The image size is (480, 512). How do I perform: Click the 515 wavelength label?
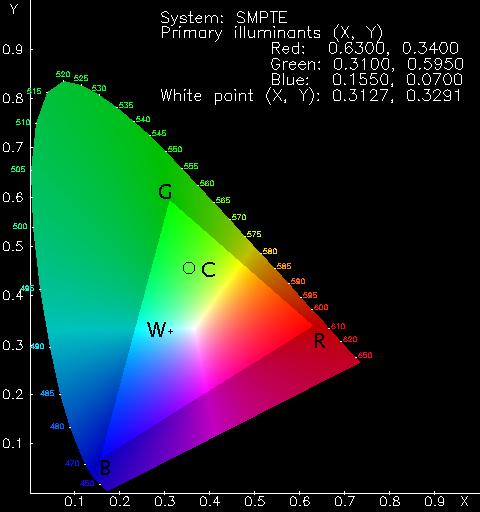coord(34,91)
